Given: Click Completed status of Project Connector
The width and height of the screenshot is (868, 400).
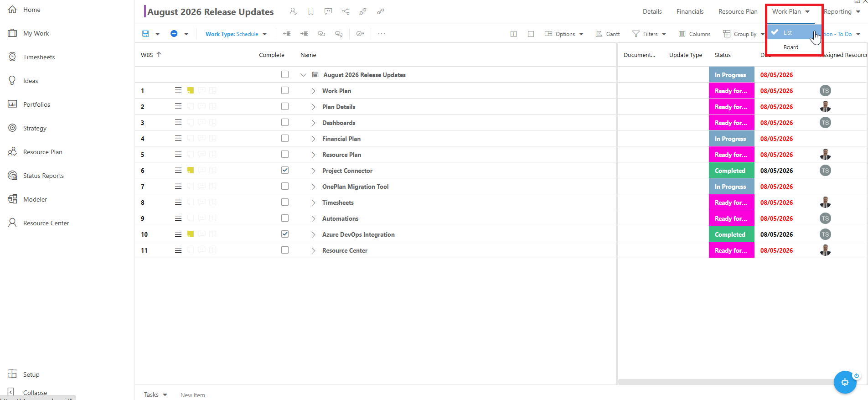Looking at the screenshot, I should 731,171.
